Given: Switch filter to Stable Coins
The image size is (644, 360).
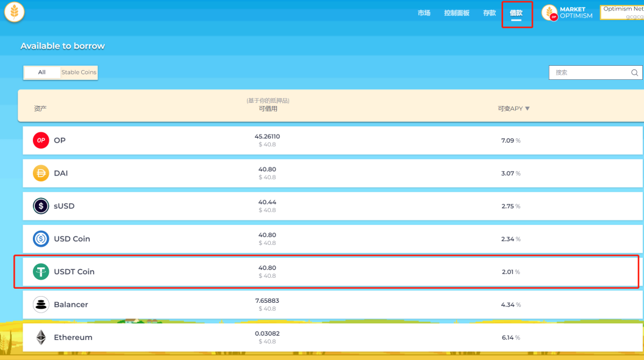Looking at the screenshot, I should point(79,72).
